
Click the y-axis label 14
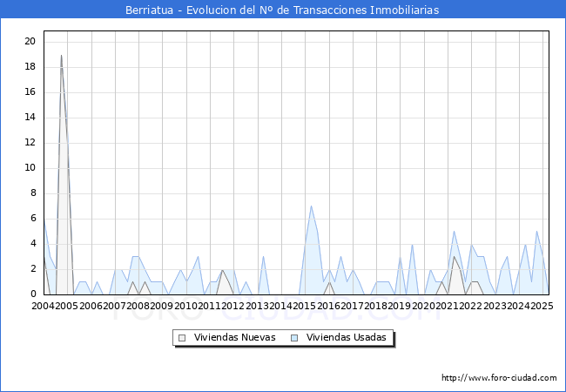click(30, 118)
